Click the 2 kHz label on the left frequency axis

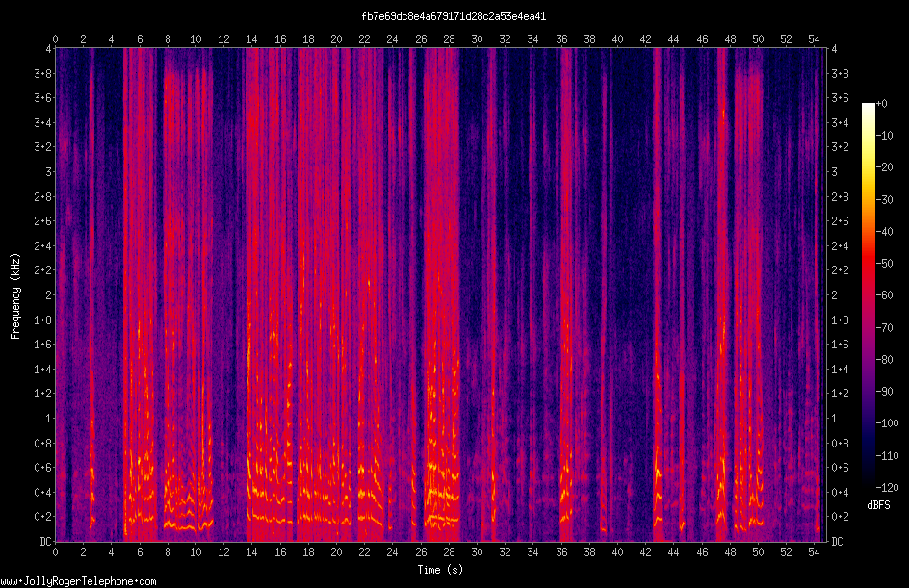point(49,295)
